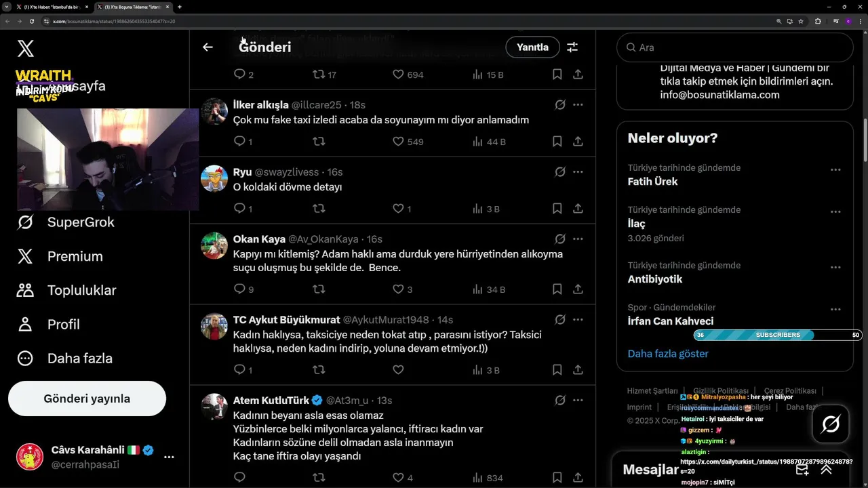Open more options on TC Aykut Büyükmurat's post
This screenshot has height=488, width=868.
(x=578, y=320)
